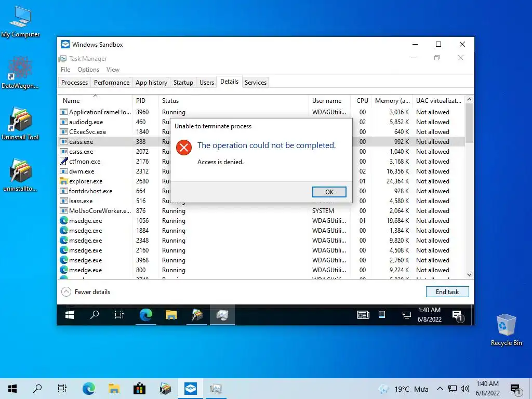
Task: Switch to the Performance tab
Action: click(112, 83)
